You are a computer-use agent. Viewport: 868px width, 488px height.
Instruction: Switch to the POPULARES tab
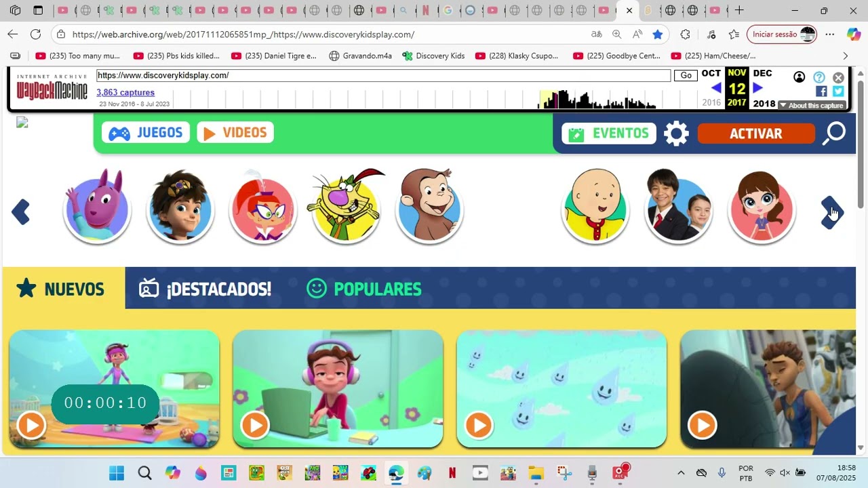tap(364, 289)
